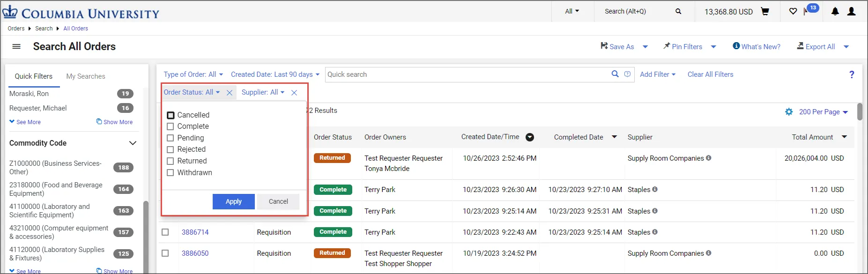Open Type of Order filter dropdown

point(193,74)
